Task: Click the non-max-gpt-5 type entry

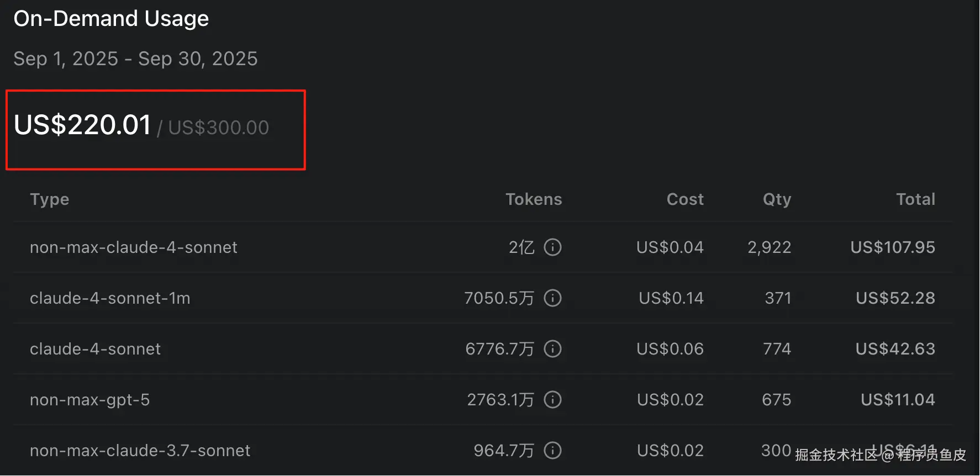Action: (x=89, y=400)
